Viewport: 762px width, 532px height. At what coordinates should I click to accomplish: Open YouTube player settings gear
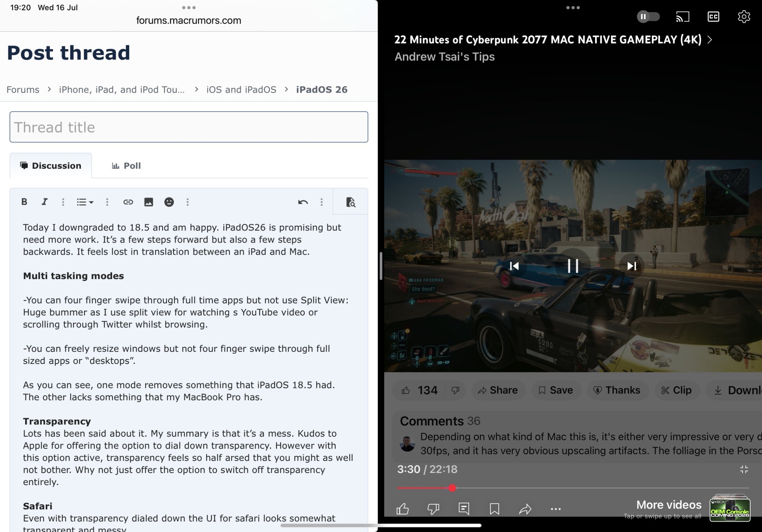click(744, 17)
